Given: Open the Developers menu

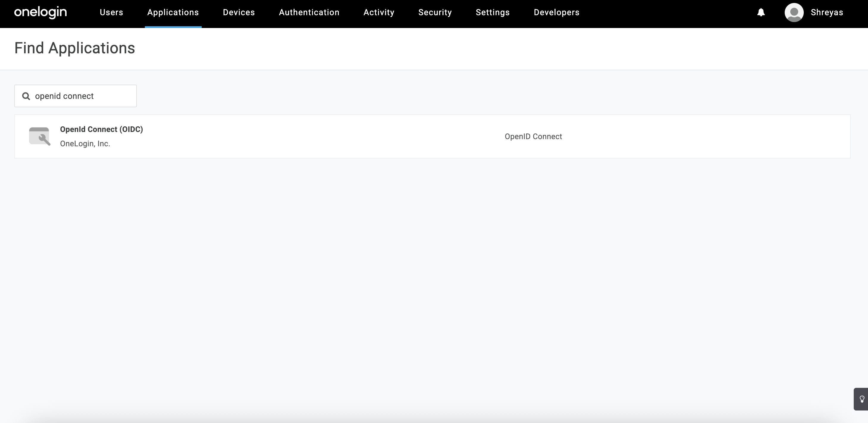Looking at the screenshot, I should [557, 13].
